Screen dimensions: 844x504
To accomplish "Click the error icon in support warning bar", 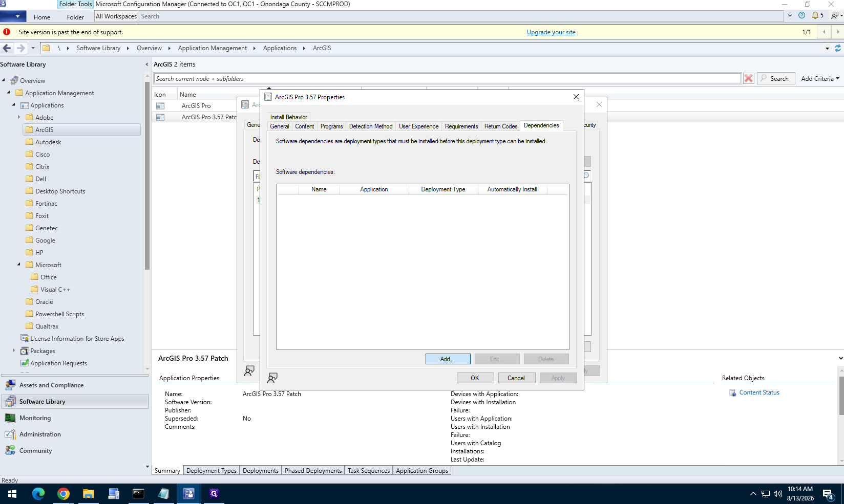I will click(7, 32).
